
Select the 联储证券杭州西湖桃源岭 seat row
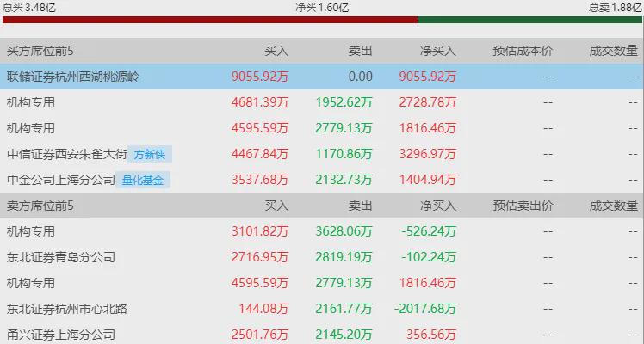tap(322, 77)
